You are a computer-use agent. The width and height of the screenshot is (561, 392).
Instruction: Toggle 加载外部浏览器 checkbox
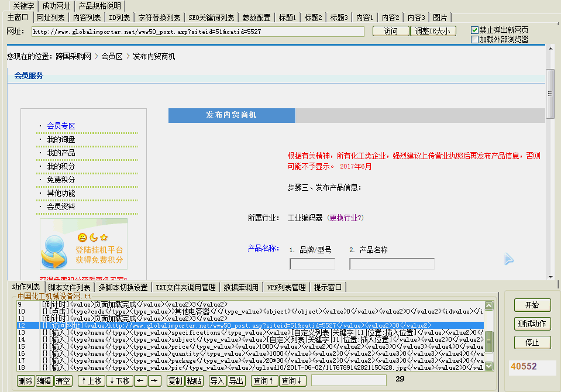pos(475,39)
